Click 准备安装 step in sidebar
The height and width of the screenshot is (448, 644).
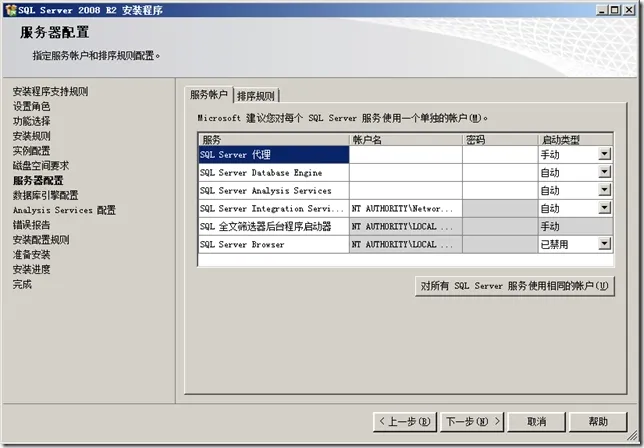pyautogui.click(x=32, y=255)
